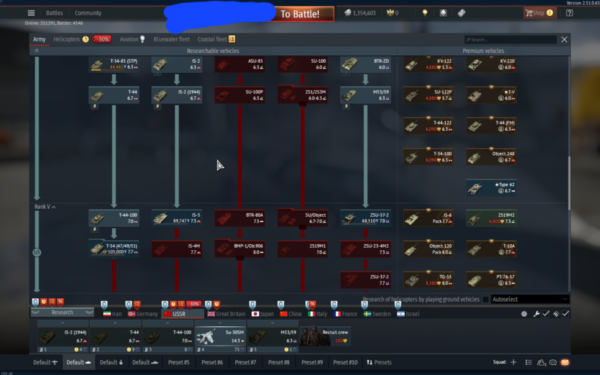Switch to the Aviation tab
The width and height of the screenshot is (600, 375).
[x=132, y=39]
